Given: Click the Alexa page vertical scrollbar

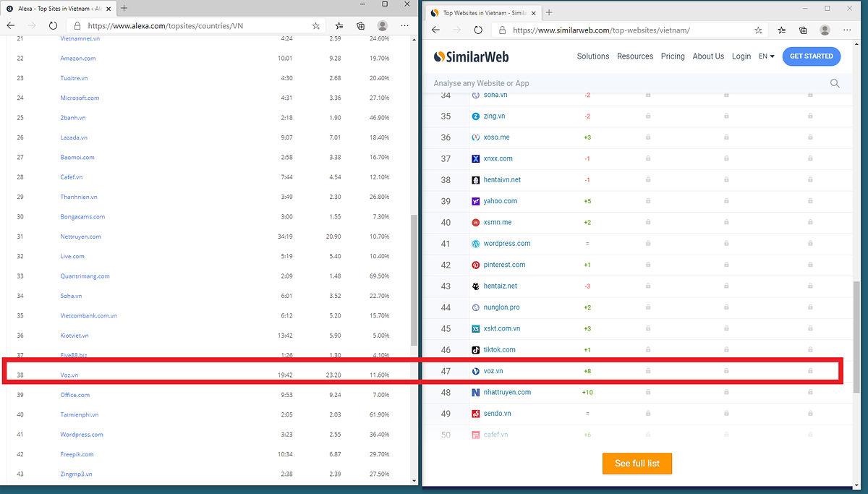Looking at the screenshot, I should (414, 280).
